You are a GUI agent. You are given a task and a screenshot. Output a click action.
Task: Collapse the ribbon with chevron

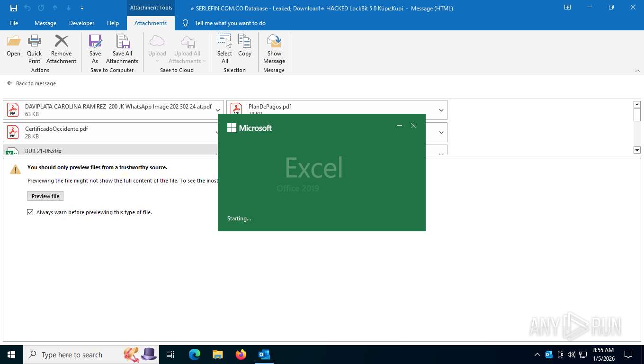click(x=637, y=71)
